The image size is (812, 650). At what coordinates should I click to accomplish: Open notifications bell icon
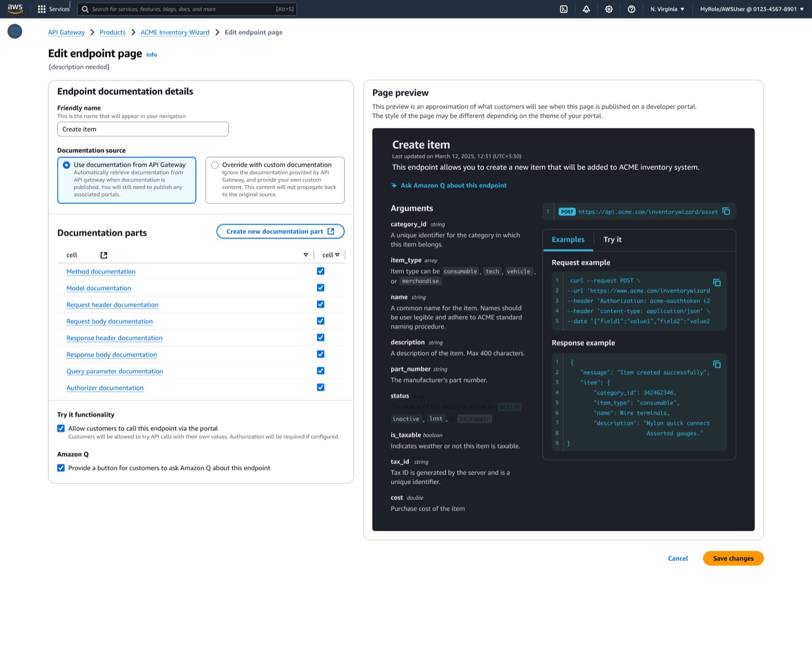586,9
